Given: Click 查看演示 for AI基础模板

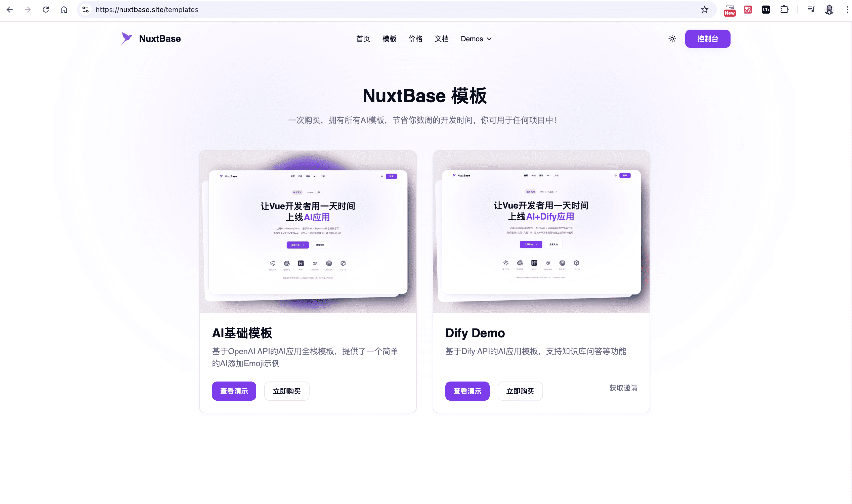Looking at the screenshot, I should click(234, 391).
